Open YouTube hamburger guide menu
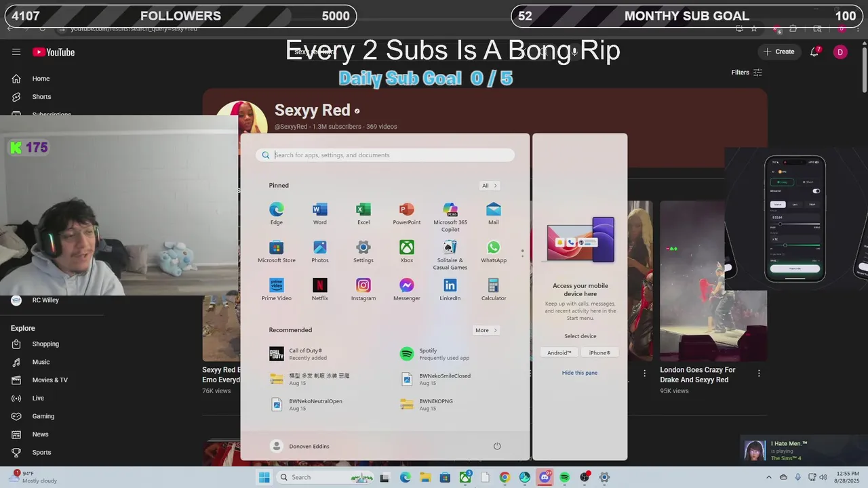The image size is (868, 488). click(16, 52)
